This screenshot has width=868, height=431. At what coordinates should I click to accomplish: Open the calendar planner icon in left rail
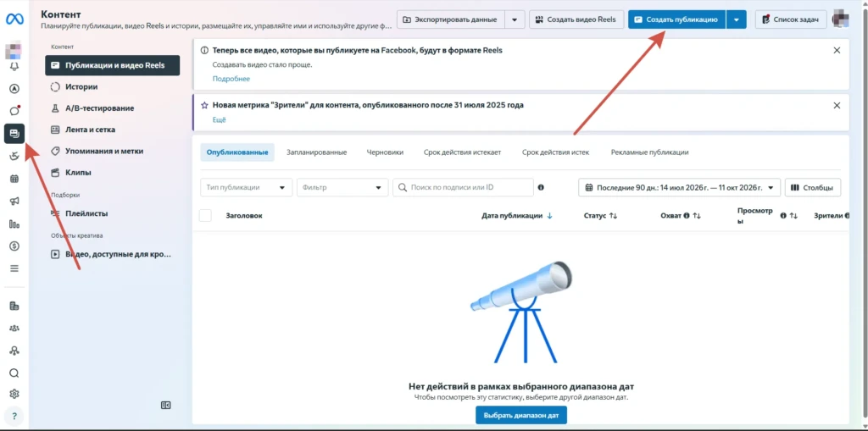[x=14, y=179]
